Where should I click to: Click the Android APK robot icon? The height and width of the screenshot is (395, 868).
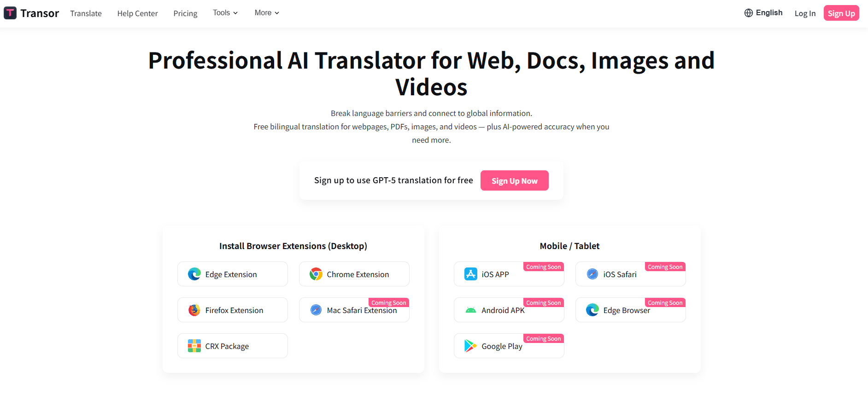click(471, 310)
